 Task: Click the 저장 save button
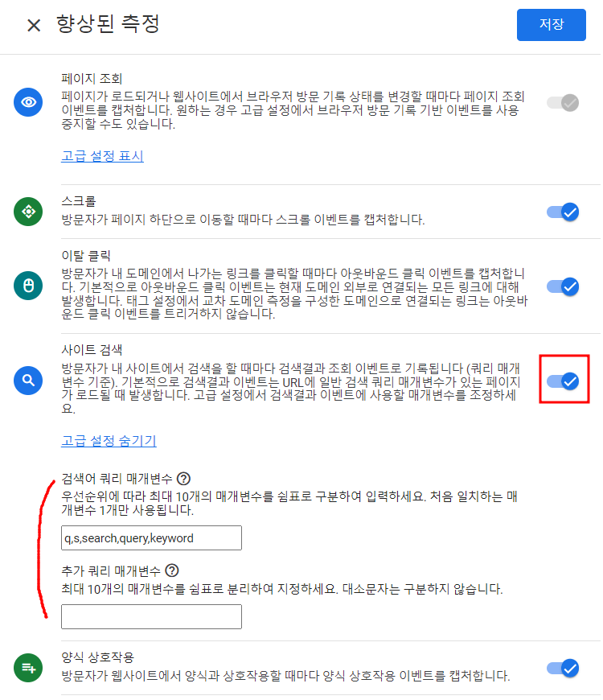click(x=552, y=25)
